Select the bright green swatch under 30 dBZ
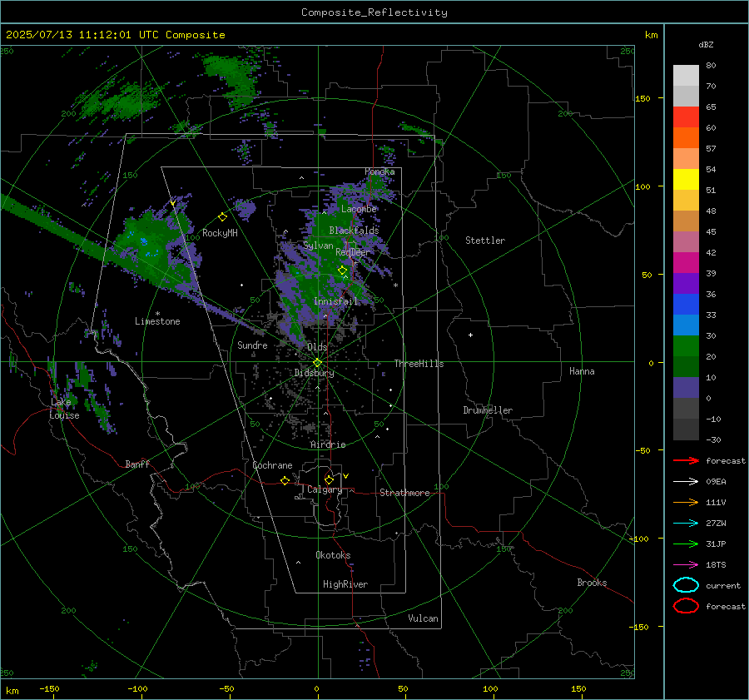The image size is (749, 700). pyautogui.click(x=686, y=345)
